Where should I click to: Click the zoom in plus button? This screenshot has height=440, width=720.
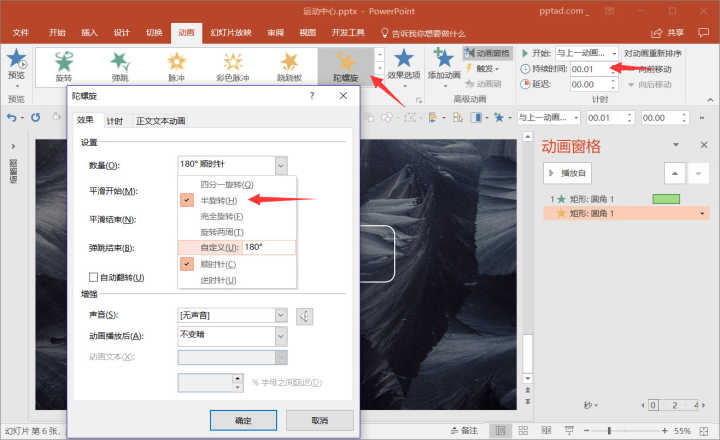(x=664, y=431)
